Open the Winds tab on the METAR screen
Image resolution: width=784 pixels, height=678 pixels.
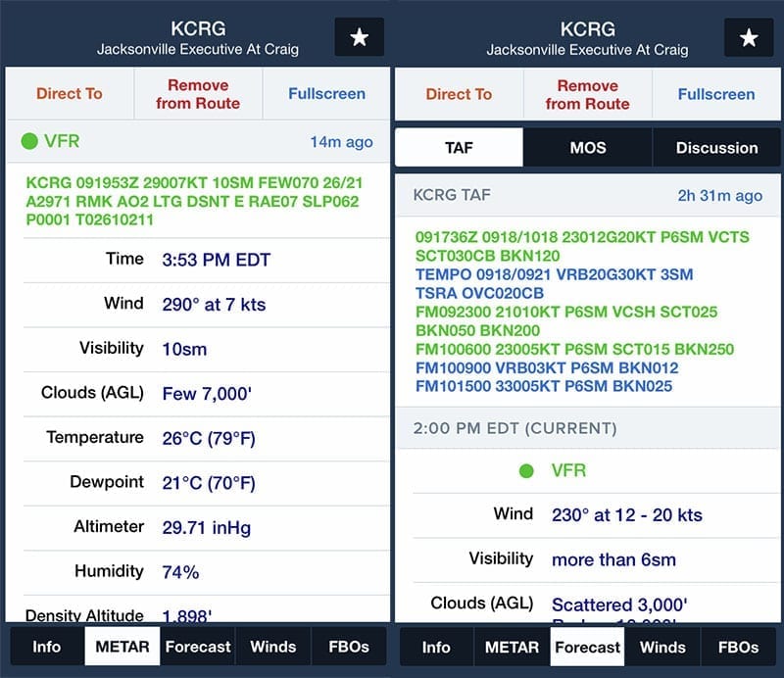click(273, 647)
